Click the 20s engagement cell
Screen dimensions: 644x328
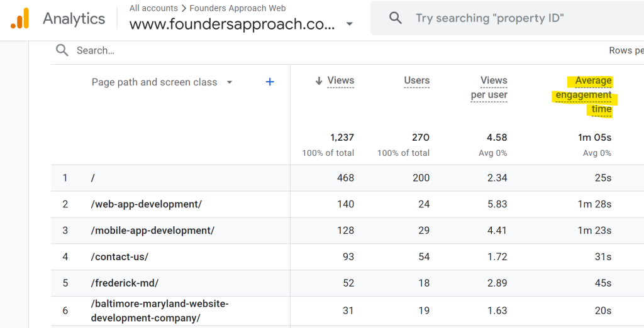pyautogui.click(x=603, y=311)
